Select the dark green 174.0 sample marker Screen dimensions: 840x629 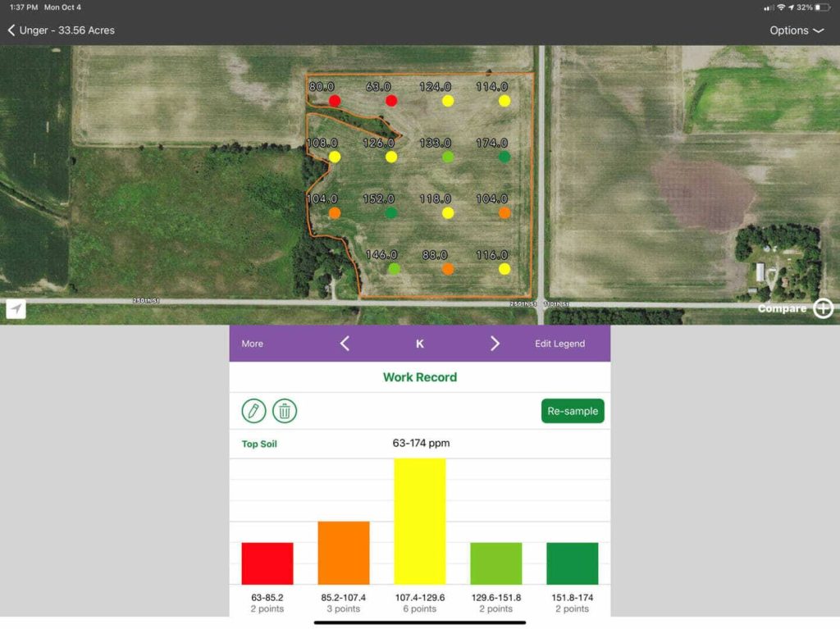[x=503, y=156]
